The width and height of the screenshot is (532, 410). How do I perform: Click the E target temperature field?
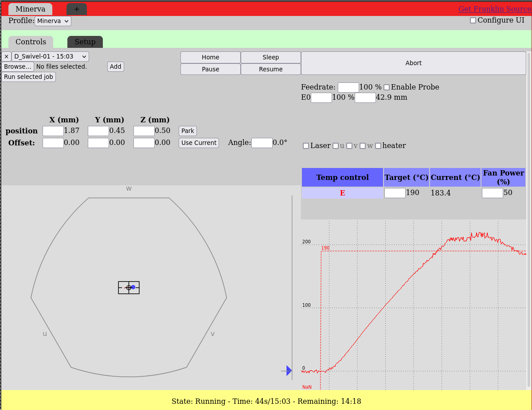[x=395, y=193]
